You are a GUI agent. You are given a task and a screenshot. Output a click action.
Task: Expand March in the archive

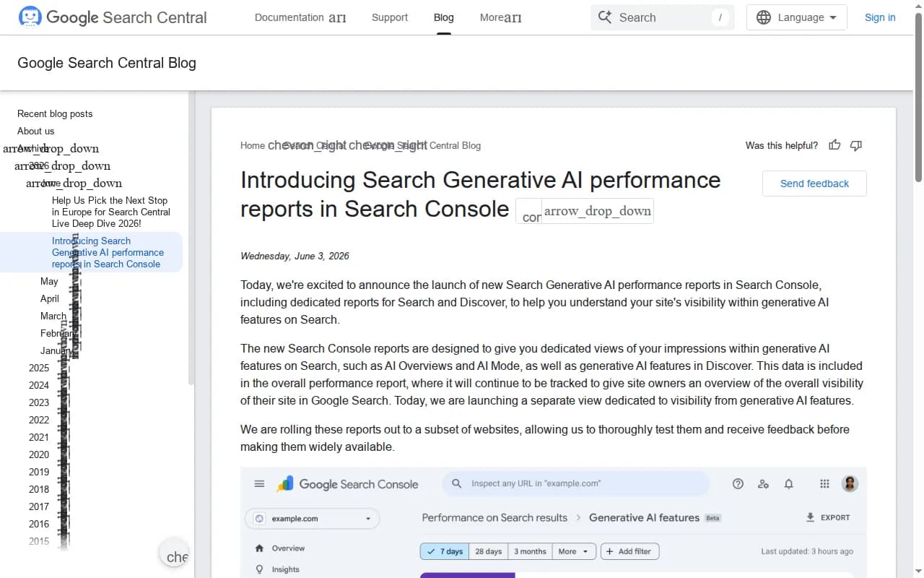[x=53, y=316]
